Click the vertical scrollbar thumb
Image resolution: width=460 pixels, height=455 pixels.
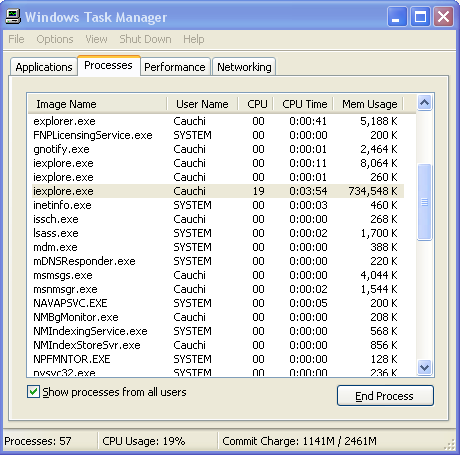pos(424,202)
